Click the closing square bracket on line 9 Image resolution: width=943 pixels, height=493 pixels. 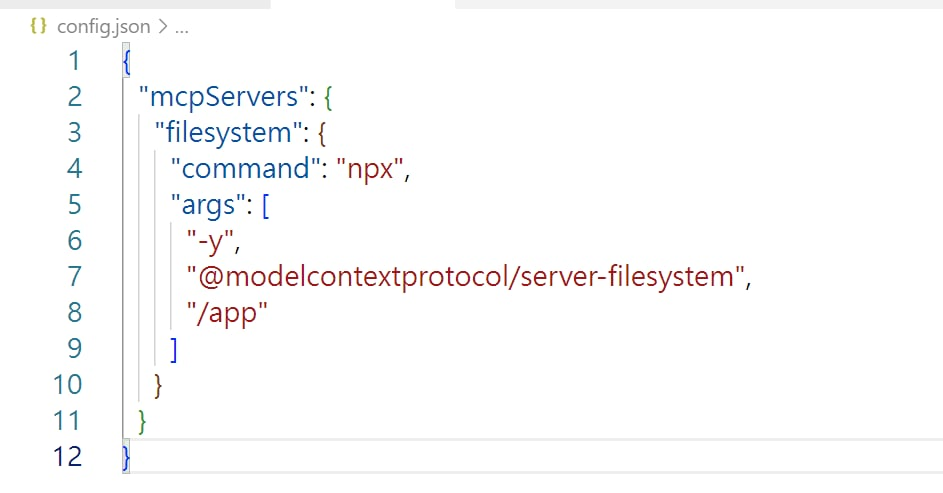[174, 349]
